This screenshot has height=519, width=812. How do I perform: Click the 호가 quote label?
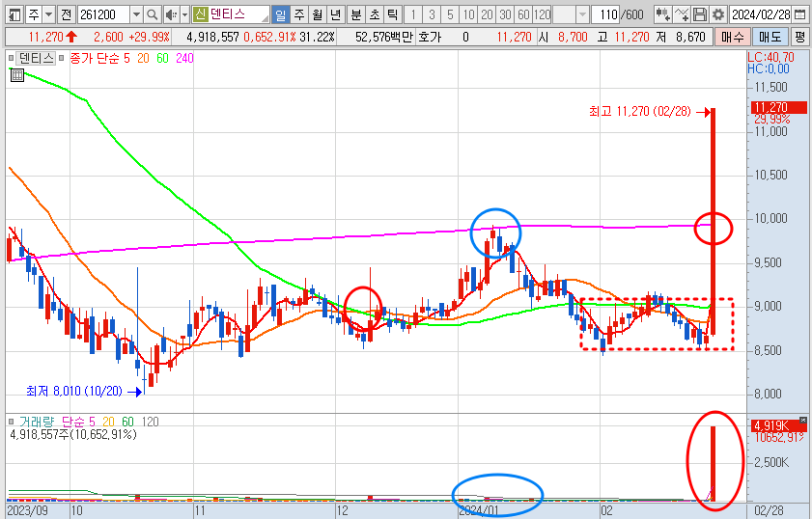(x=430, y=38)
